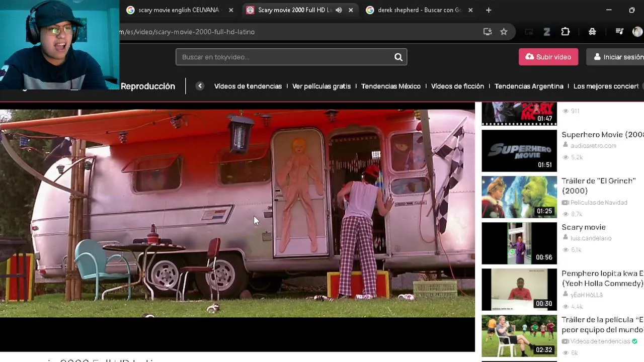Image resolution: width=644 pixels, height=362 pixels.
Task: Open Tendencias Argentina category
Action: pyautogui.click(x=529, y=86)
